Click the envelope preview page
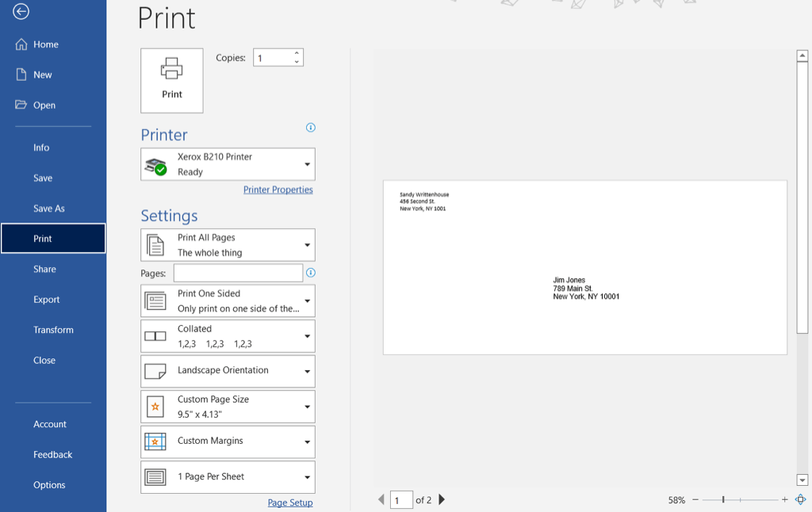Screen dimensions: 812x512 pos(585,268)
